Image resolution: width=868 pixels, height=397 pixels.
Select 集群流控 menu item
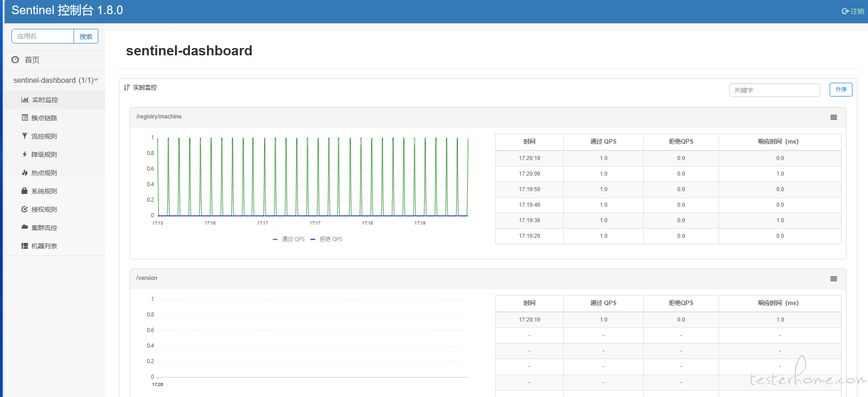tap(44, 228)
